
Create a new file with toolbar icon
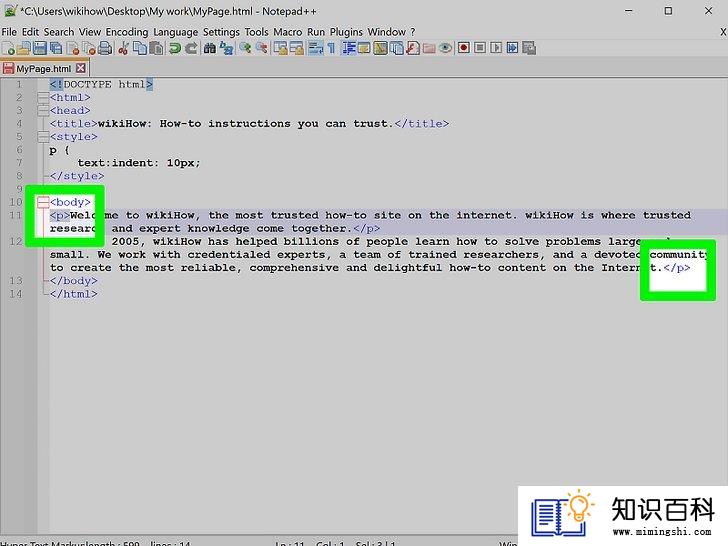(8, 48)
